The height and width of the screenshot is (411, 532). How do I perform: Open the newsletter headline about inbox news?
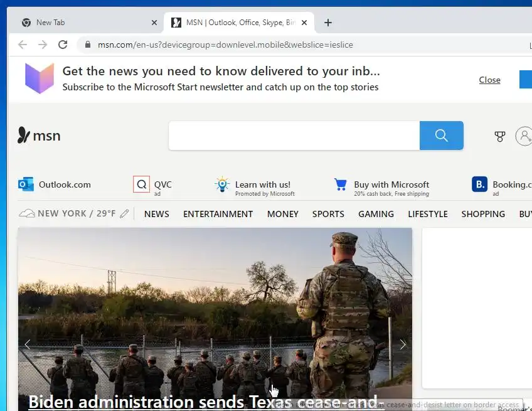coord(221,71)
